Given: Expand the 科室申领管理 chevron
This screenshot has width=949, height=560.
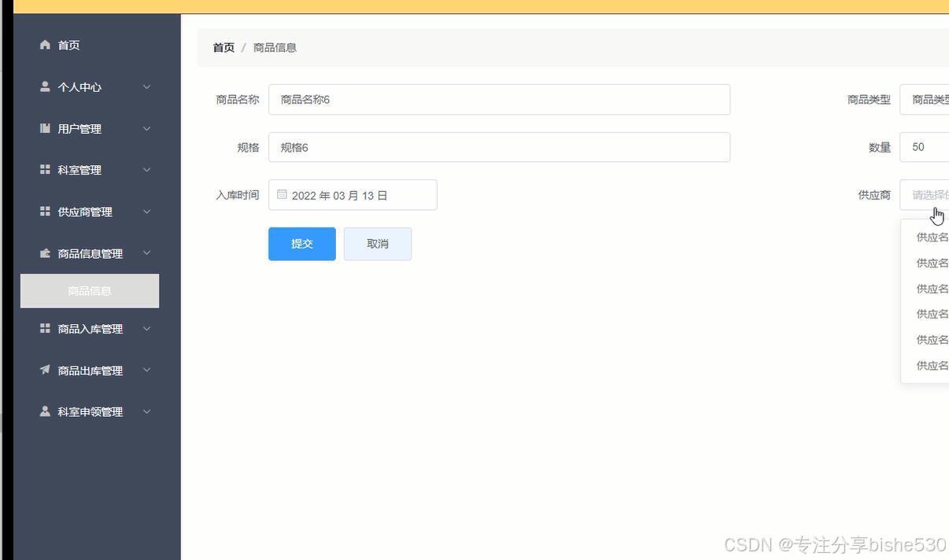Looking at the screenshot, I should (x=146, y=412).
